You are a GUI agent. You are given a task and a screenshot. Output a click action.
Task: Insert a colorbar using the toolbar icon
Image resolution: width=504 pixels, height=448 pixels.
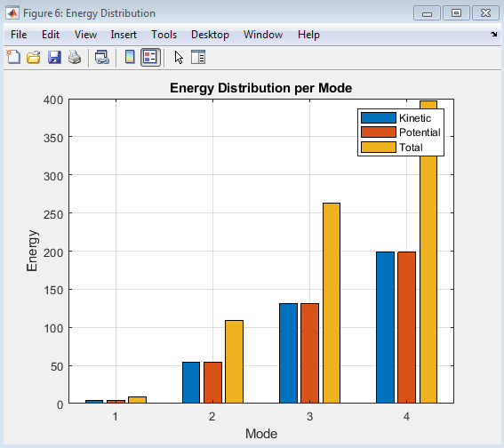[x=130, y=57]
